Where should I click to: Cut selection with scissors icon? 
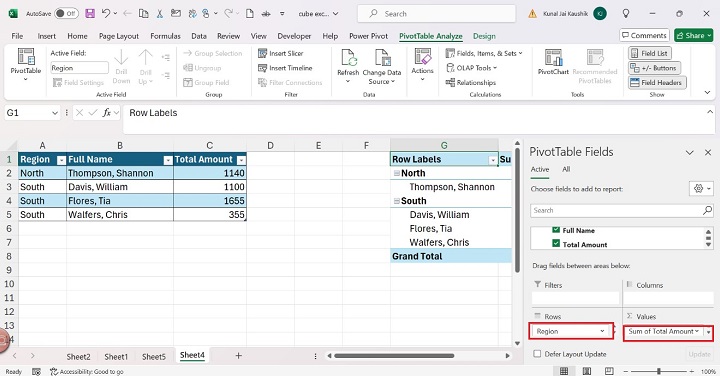coord(160,13)
